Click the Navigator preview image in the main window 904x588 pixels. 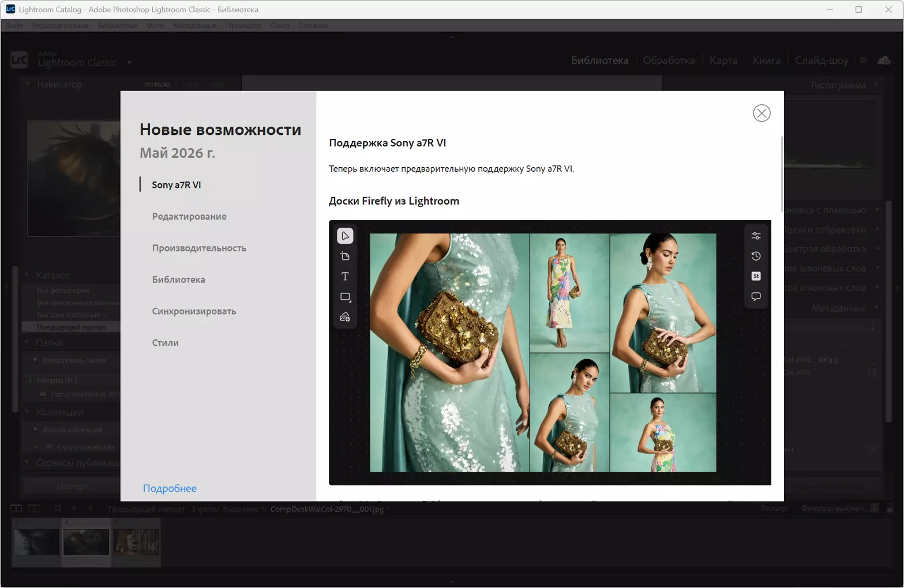tap(74, 178)
